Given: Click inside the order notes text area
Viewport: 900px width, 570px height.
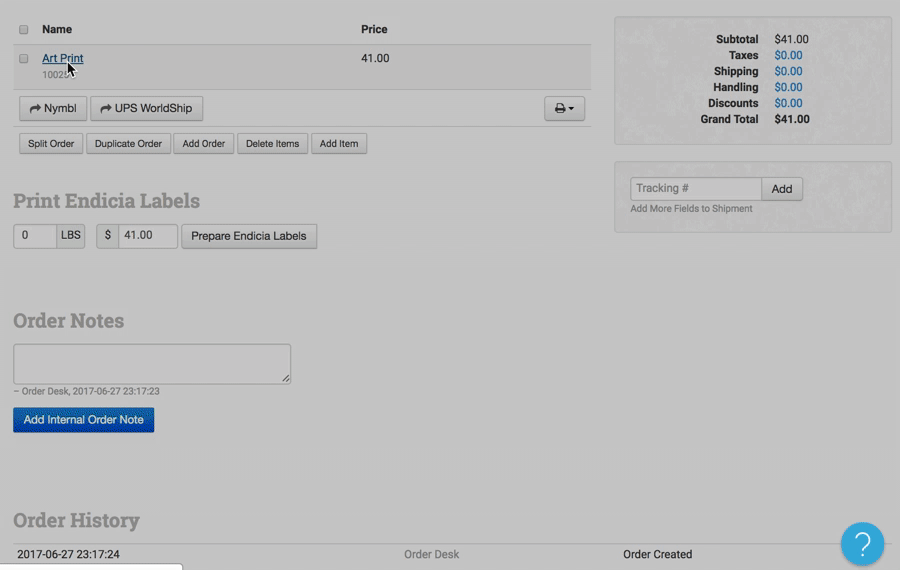Looking at the screenshot, I should click(x=151, y=364).
